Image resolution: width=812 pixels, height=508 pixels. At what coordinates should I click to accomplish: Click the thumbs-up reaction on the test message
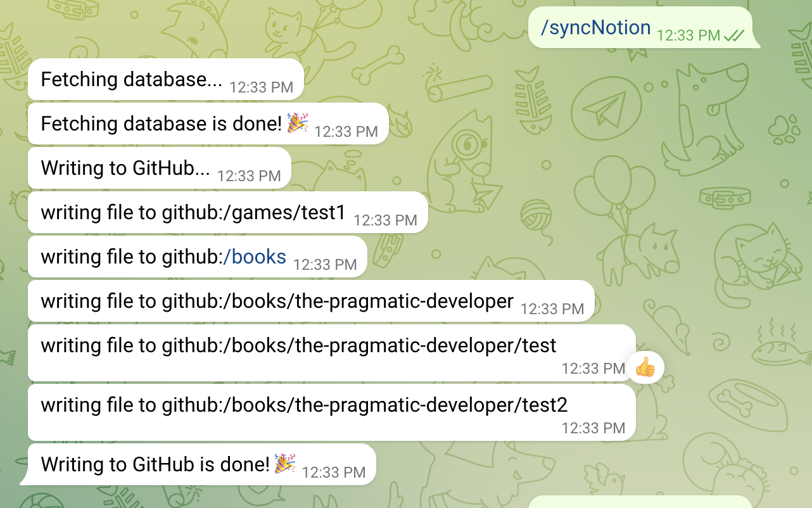coord(645,367)
